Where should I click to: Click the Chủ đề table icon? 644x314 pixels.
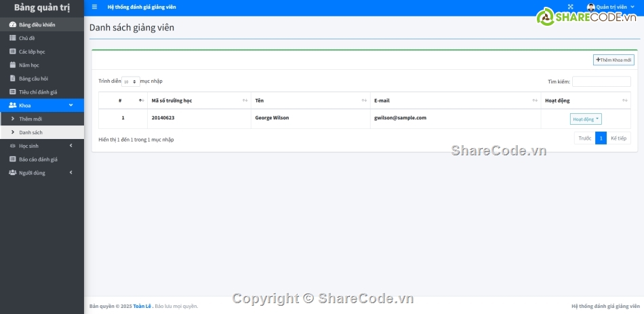point(12,38)
